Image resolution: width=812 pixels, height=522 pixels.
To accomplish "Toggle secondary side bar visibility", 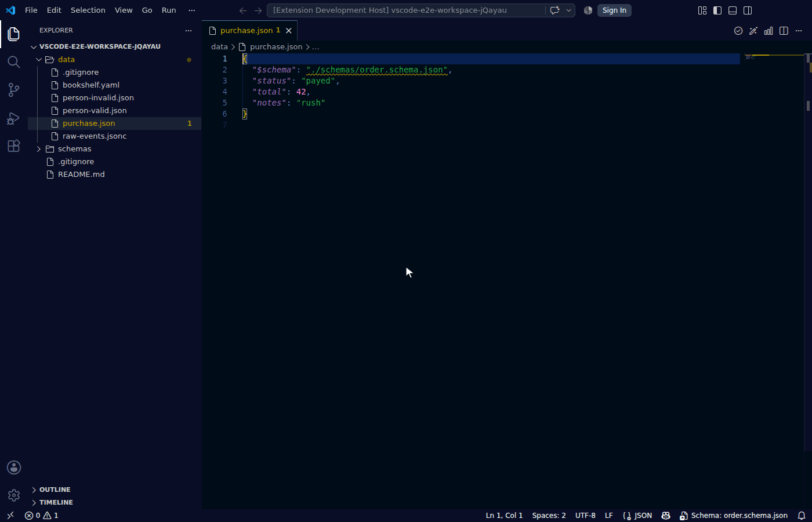I will [x=748, y=10].
